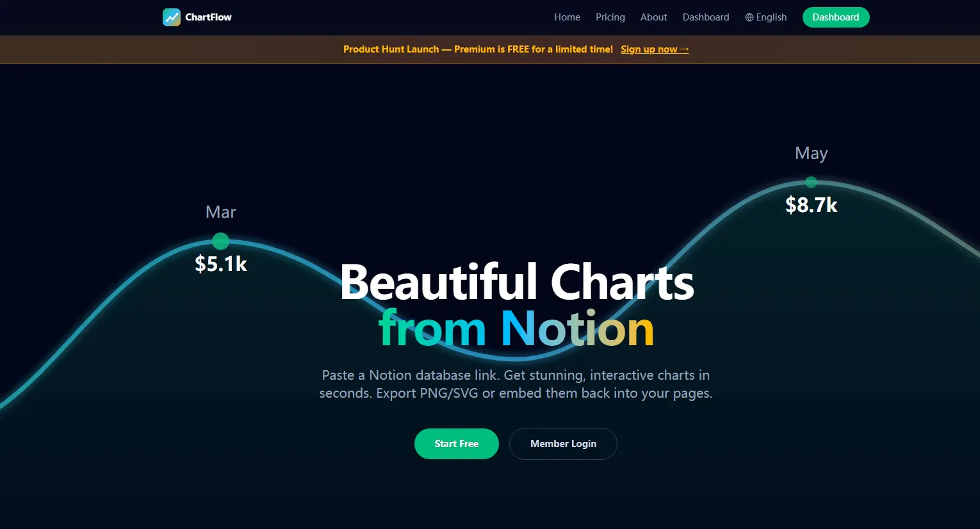980x529 pixels.
Task: Click the ChartFlow brand name
Action: 208,17
